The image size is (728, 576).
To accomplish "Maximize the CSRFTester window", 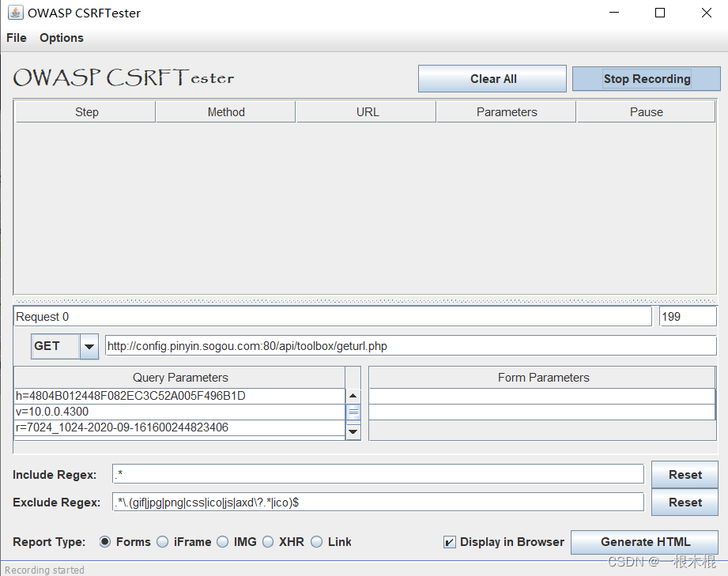I will [x=660, y=13].
